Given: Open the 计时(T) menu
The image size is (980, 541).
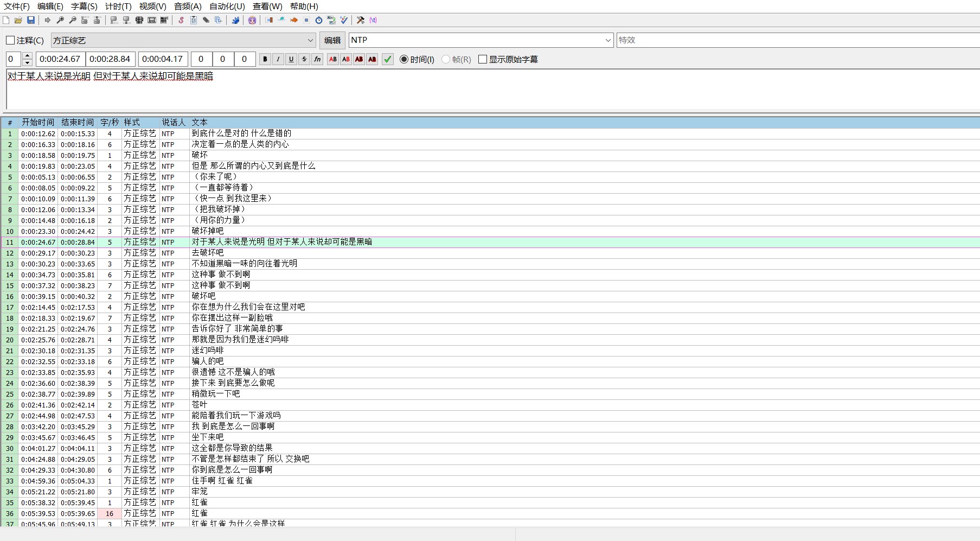Looking at the screenshot, I should (x=118, y=7).
